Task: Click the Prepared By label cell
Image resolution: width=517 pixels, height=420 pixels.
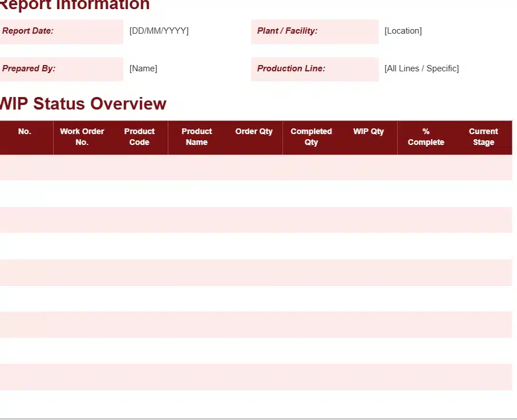Action: pos(61,69)
